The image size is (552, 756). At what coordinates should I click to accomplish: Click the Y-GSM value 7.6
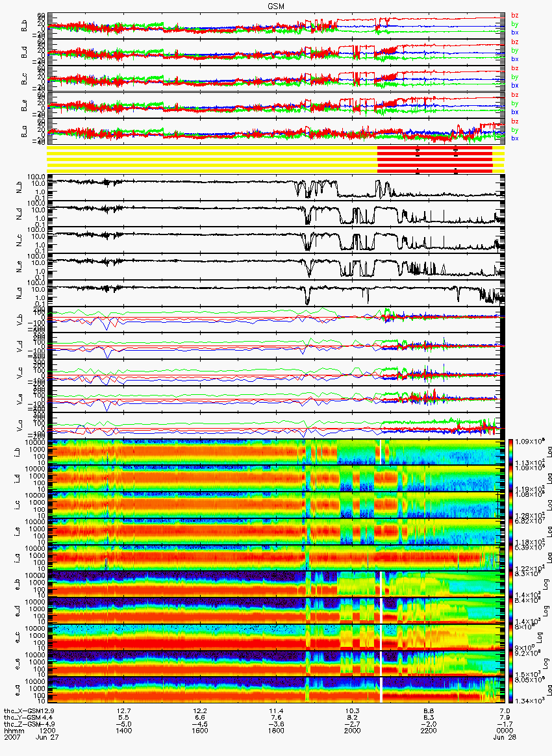click(276, 718)
